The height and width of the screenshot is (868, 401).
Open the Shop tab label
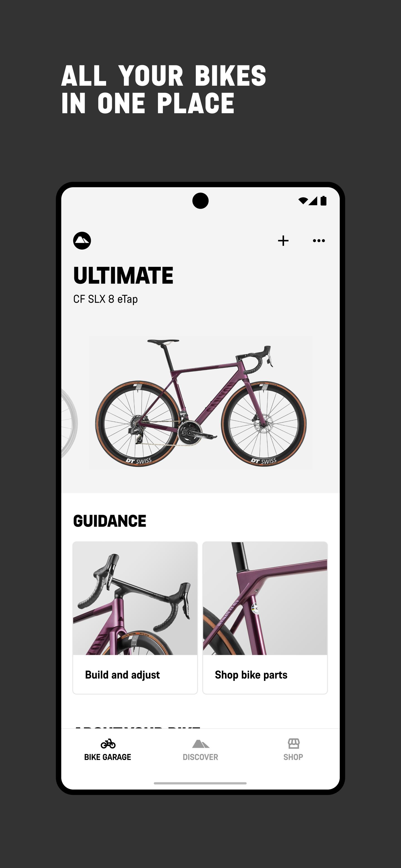click(293, 757)
